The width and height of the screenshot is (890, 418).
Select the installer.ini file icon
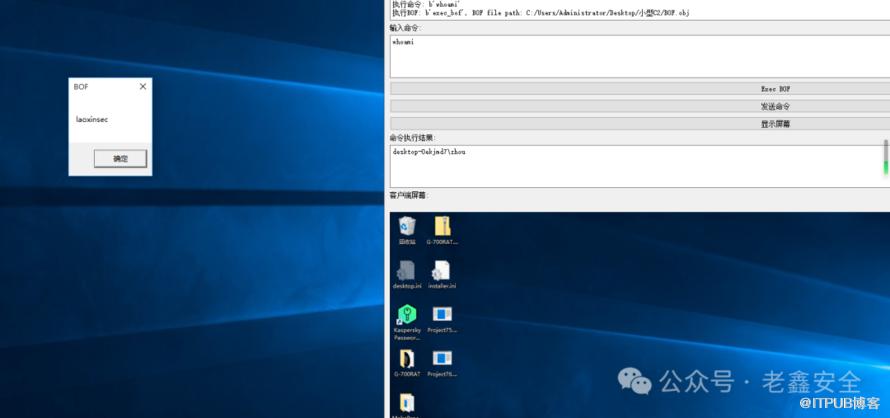coord(441,271)
